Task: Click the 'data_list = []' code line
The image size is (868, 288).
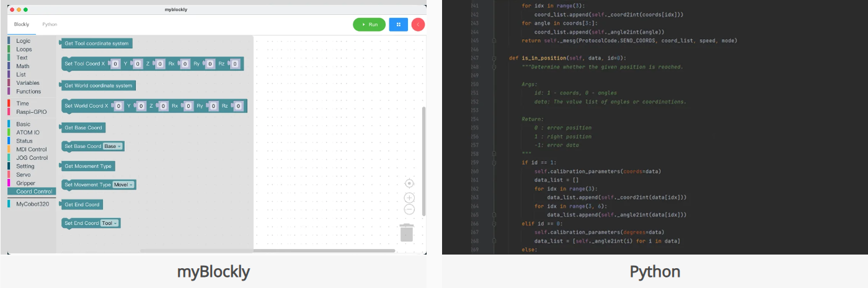Action: point(560,180)
